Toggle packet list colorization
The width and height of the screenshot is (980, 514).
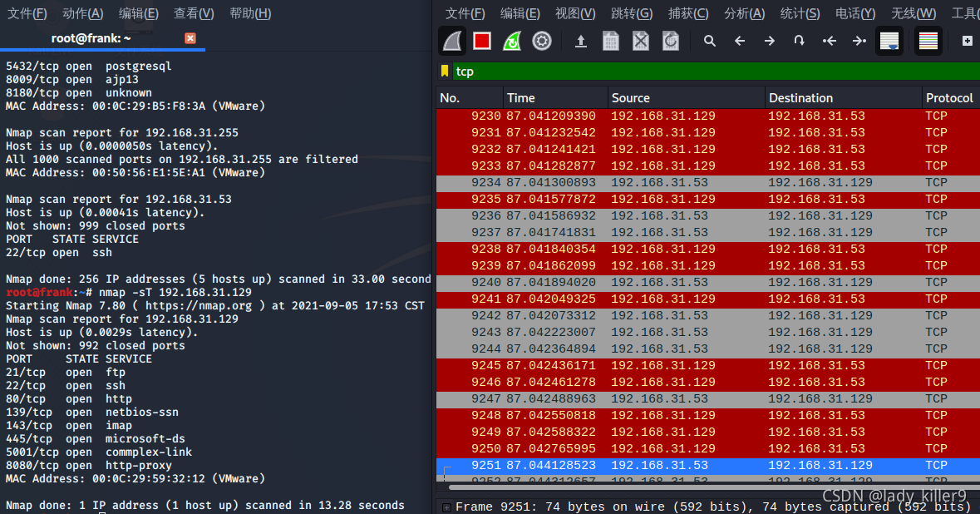(x=928, y=42)
